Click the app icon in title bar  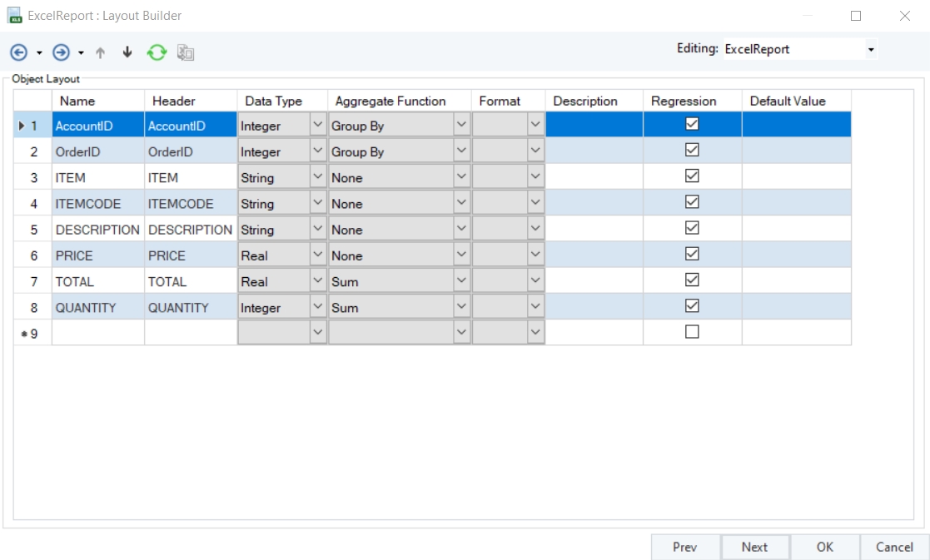14,16
